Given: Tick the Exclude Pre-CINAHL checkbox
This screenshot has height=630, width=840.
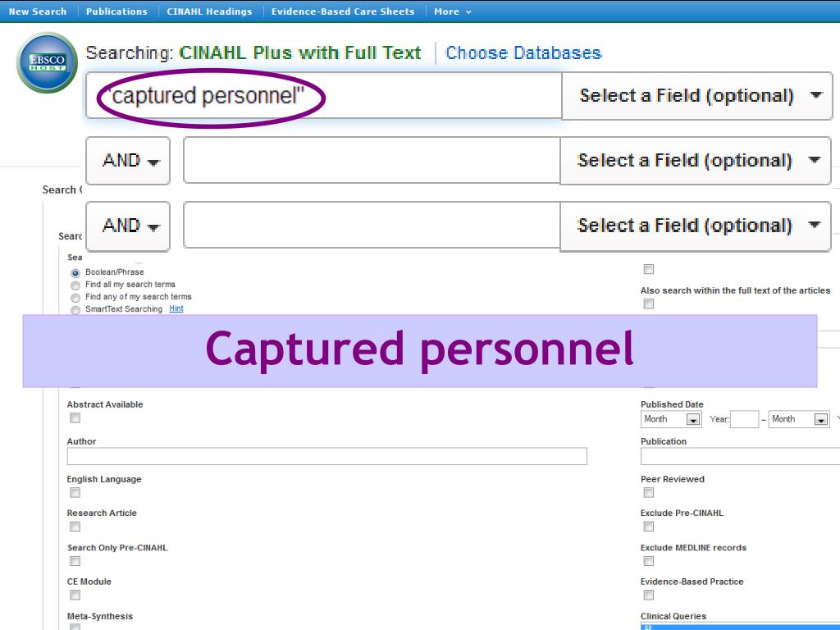Looking at the screenshot, I should 649,527.
